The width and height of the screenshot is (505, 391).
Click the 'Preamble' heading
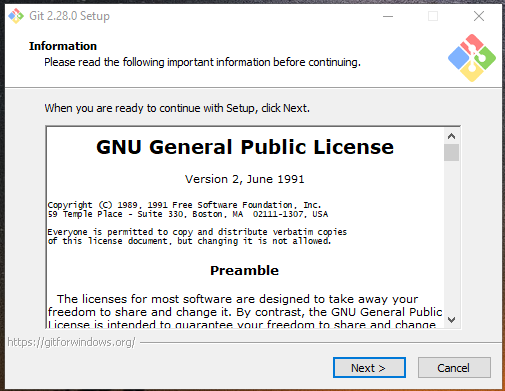point(244,270)
